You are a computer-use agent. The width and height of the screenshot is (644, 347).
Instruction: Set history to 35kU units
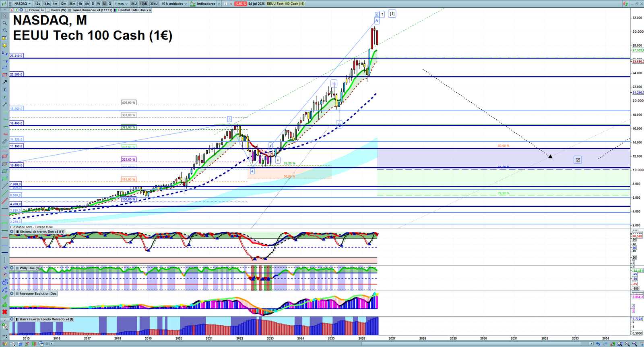point(154,4)
